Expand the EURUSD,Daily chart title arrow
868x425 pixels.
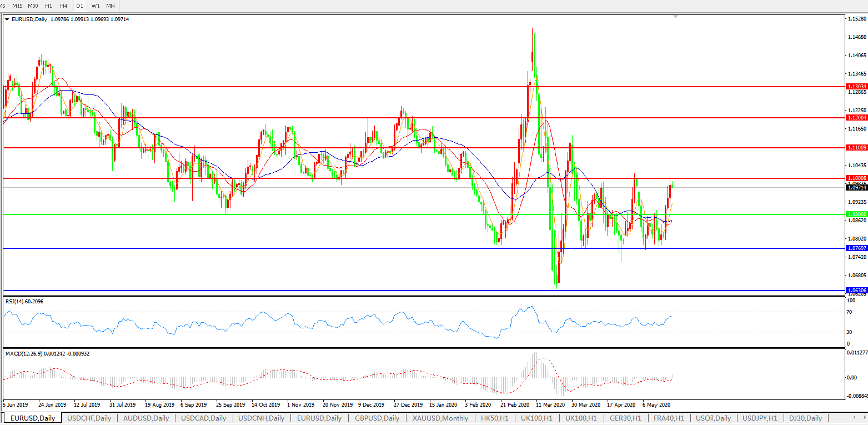[7, 19]
